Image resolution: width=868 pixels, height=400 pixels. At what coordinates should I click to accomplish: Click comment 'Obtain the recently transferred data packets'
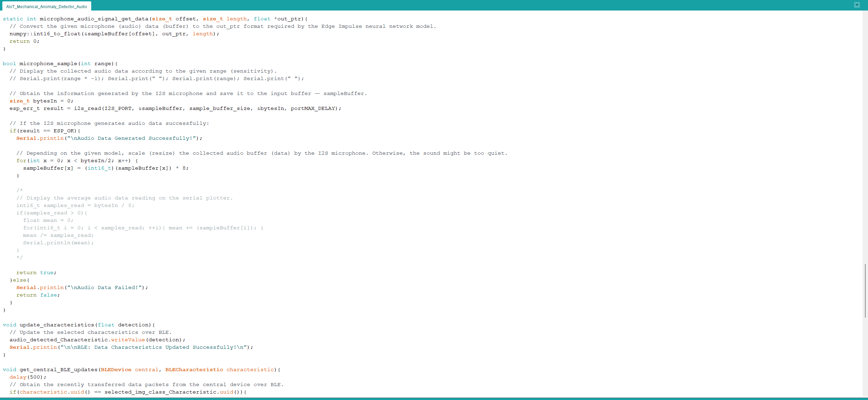pos(94,385)
